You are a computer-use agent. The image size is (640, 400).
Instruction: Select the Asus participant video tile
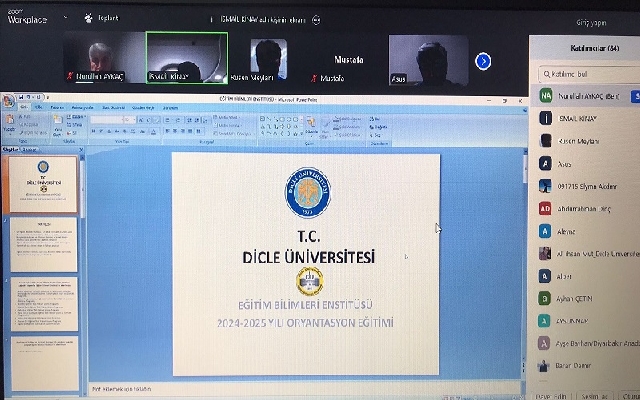(429, 59)
